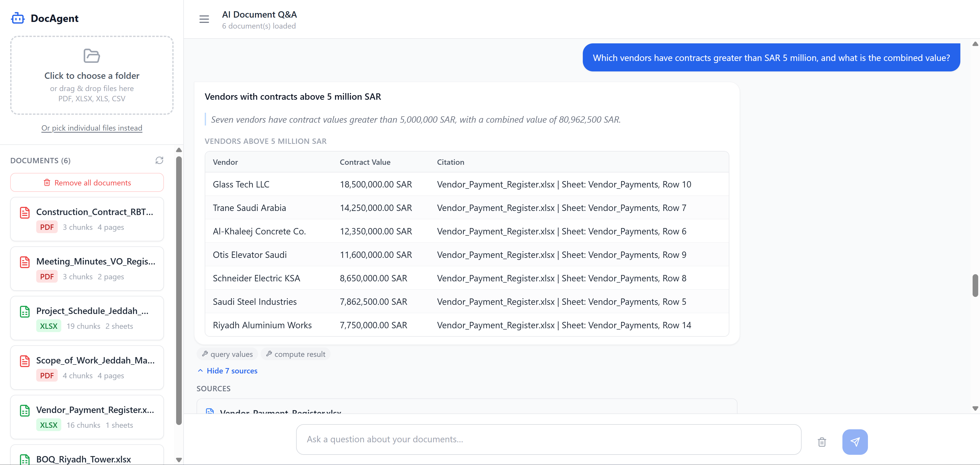Image resolution: width=980 pixels, height=465 pixels.
Task: Open Vendor_Payment_Register.x document card
Action: 87,417
